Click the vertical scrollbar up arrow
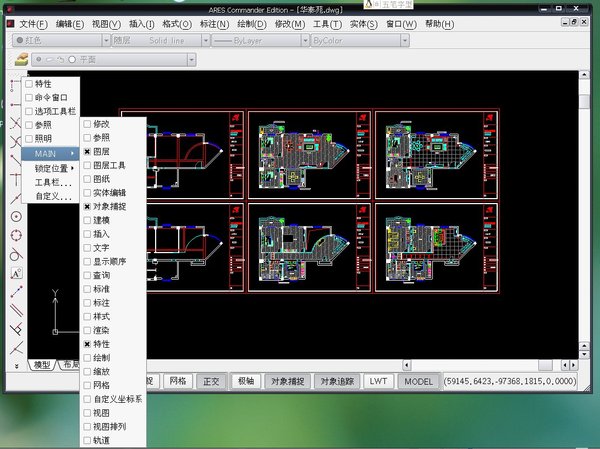Viewport: 600px width, 449px height. [583, 76]
